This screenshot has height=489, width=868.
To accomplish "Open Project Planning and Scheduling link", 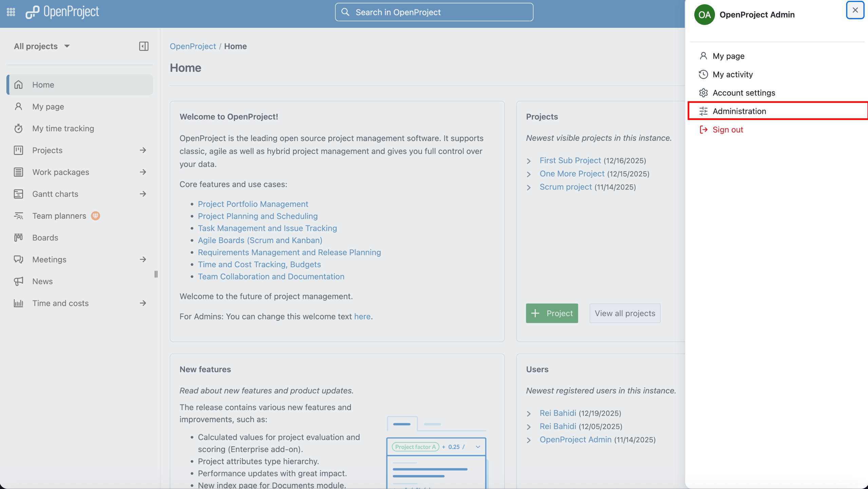I will (x=258, y=216).
